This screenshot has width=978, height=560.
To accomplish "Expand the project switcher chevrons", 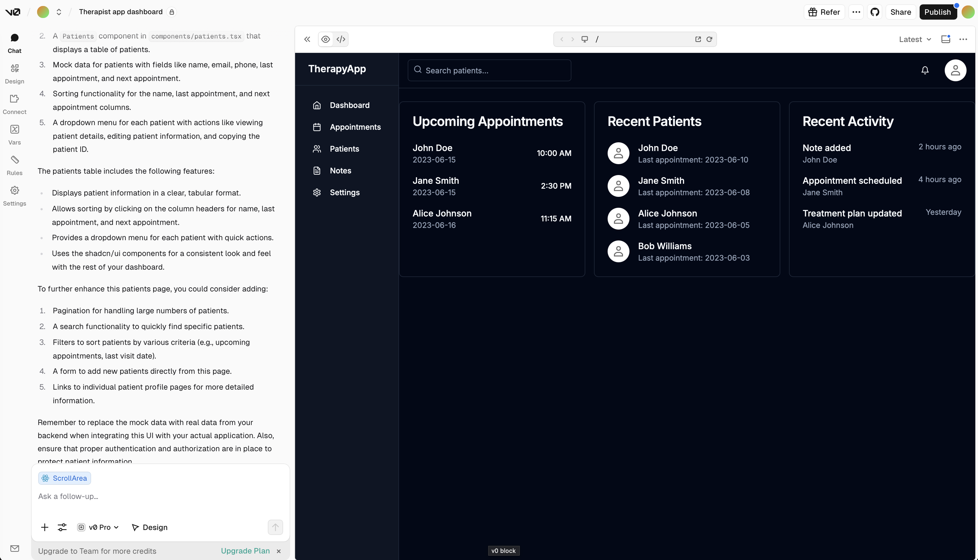I will 59,12.
